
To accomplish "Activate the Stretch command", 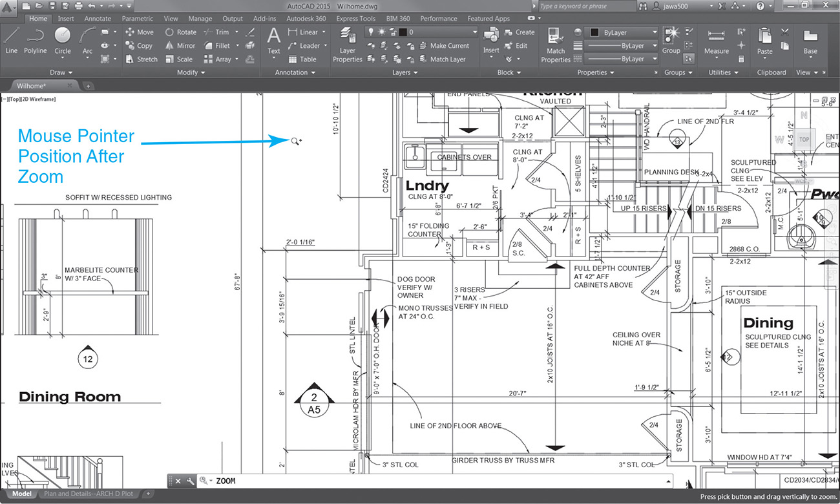I will [141, 59].
